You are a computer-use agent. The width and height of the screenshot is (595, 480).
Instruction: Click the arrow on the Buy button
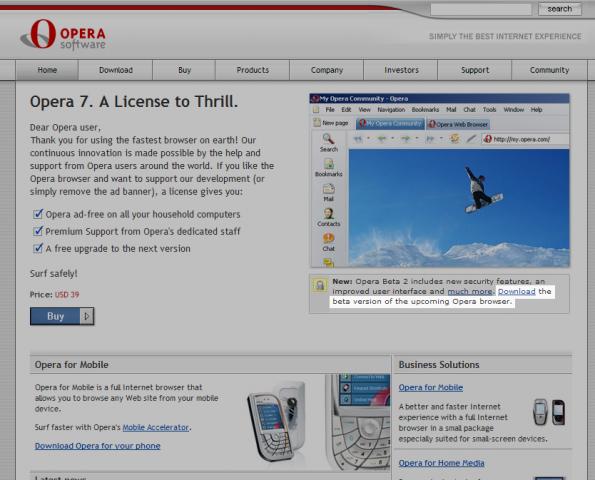coord(87,316)
